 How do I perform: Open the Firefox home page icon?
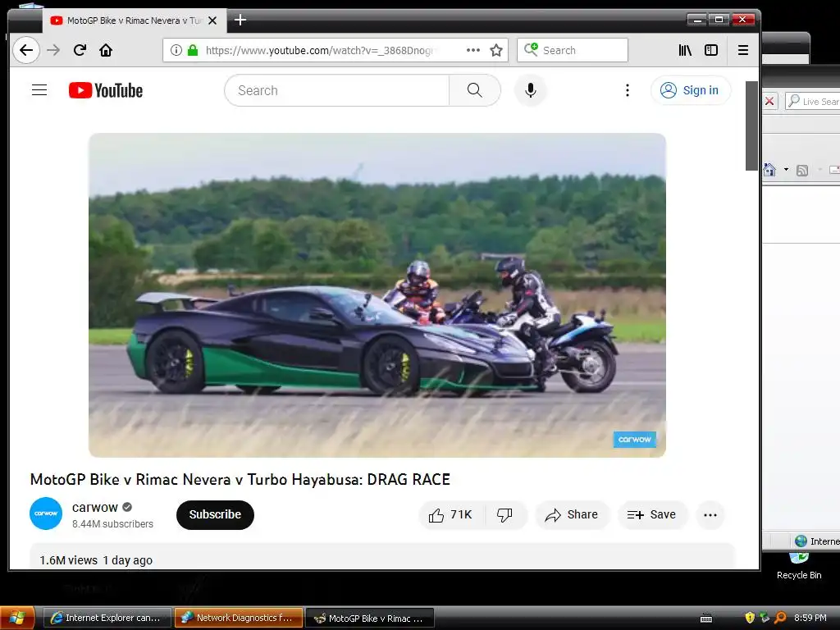106,50
